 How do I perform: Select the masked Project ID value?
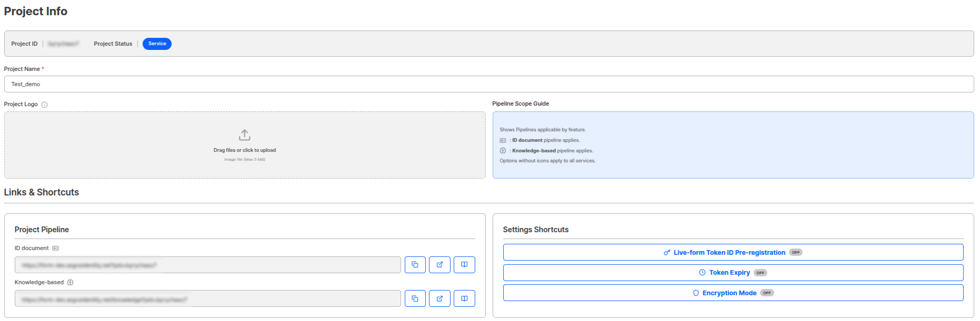(x=63, y=43)
